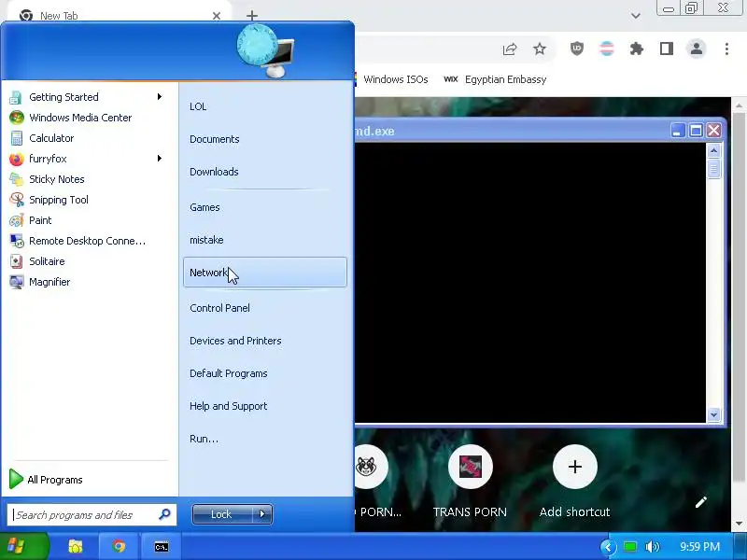Open Chrome extensions puzzle menu
The height and width of the screenshot is (560, 747).
click(x=637, y=49)
